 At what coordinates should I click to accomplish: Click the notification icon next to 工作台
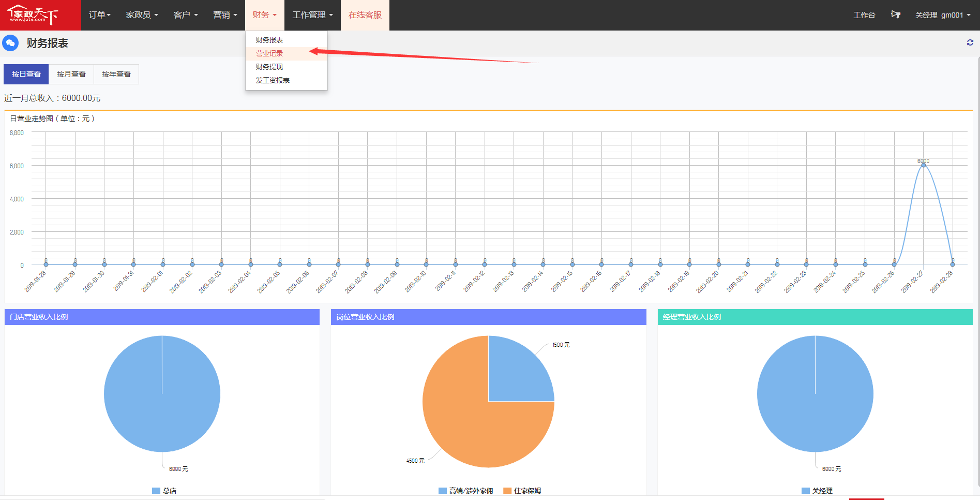pyautogui.click(x=896, y=14)
